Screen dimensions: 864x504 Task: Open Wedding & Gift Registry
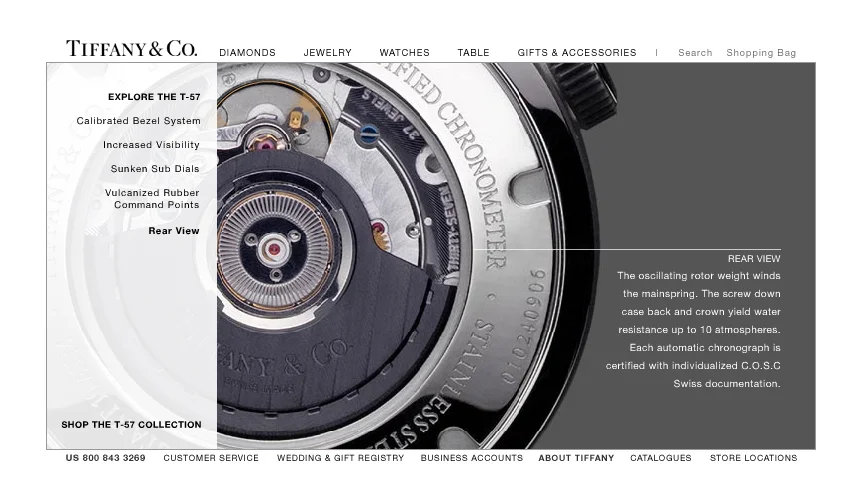341,458
